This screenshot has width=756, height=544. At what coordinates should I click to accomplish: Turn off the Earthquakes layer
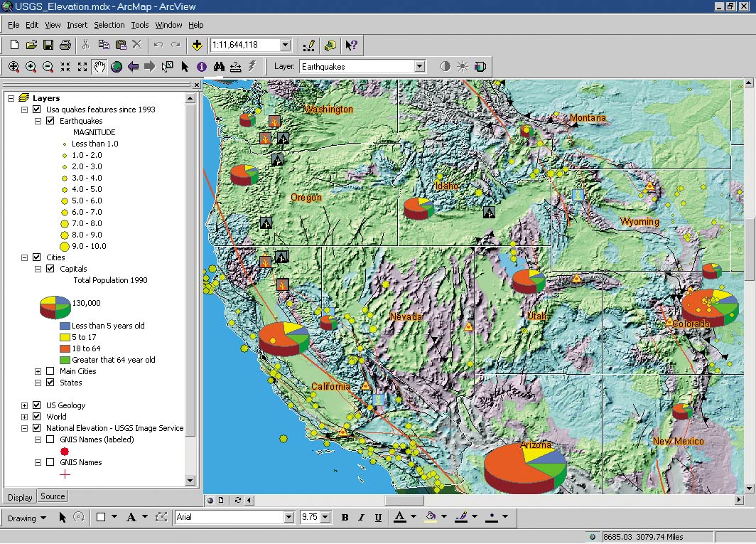pyautogui.click(x=48, y=120)
